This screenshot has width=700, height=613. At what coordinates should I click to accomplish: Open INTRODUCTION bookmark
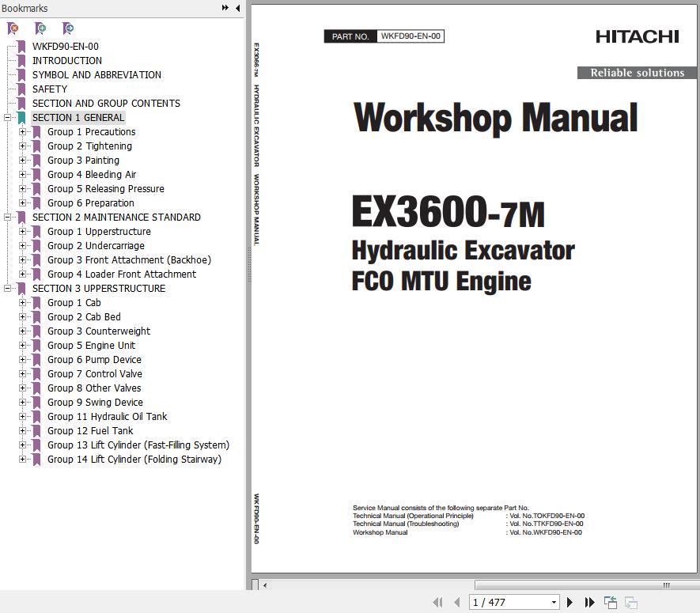[67, 61]
